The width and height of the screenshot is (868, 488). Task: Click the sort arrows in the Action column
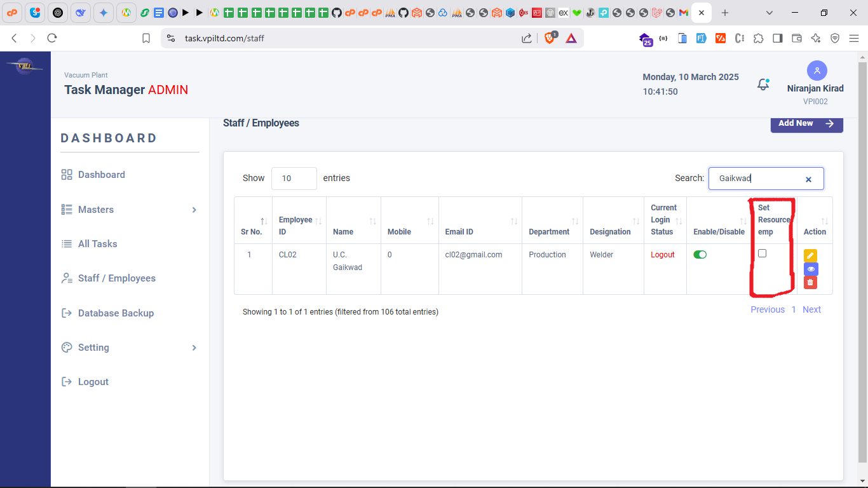pos(825,220)
